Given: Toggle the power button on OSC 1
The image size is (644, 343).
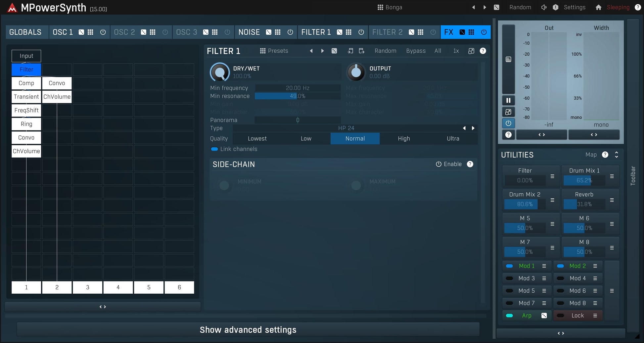Looking at the screenshot, I should click(103, 32).
